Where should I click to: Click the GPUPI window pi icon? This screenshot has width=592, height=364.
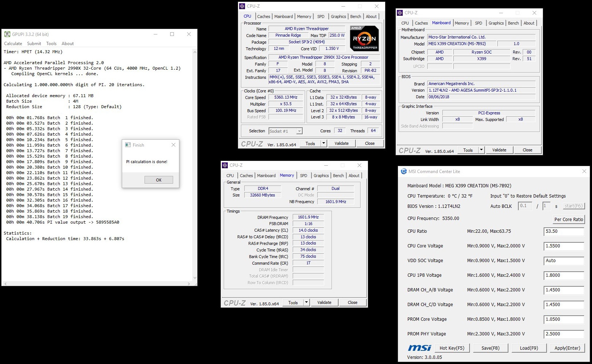[7, 34]
